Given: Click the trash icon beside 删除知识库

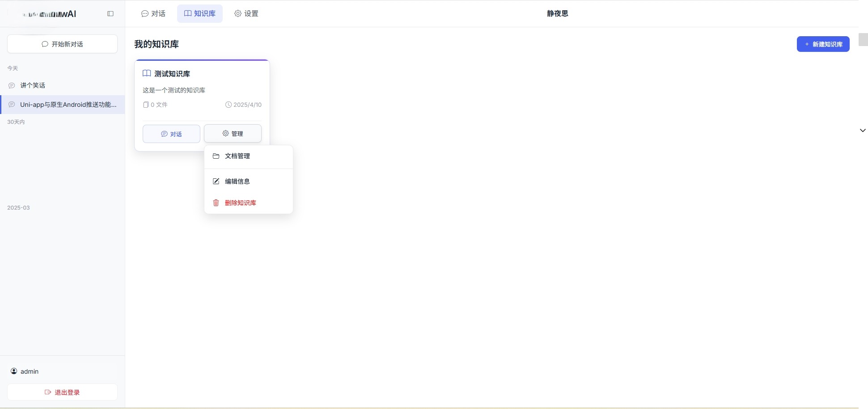Looking at the screenshot, I should (x=216, y=202).
